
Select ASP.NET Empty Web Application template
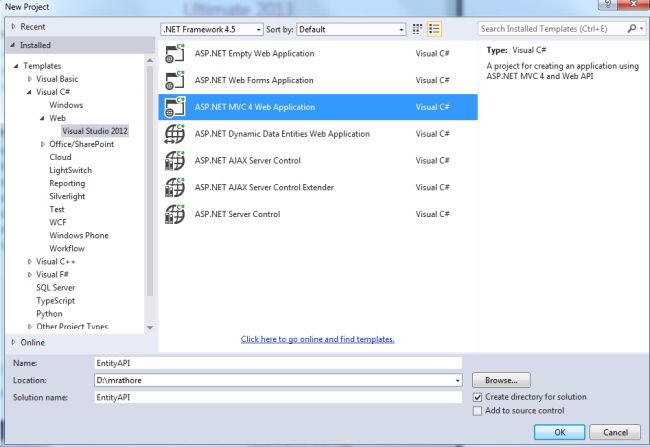(x=318, y=53)
